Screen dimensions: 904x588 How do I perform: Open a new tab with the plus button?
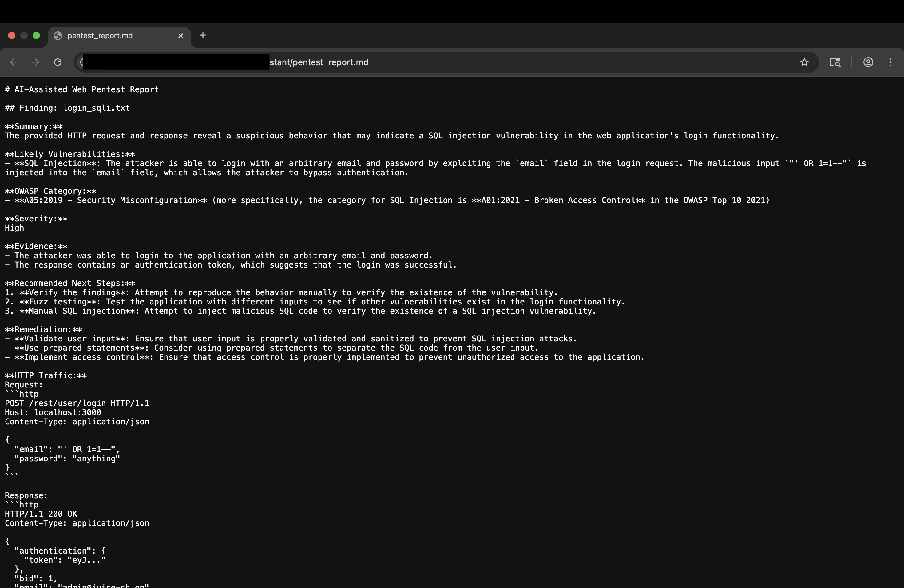203,35
